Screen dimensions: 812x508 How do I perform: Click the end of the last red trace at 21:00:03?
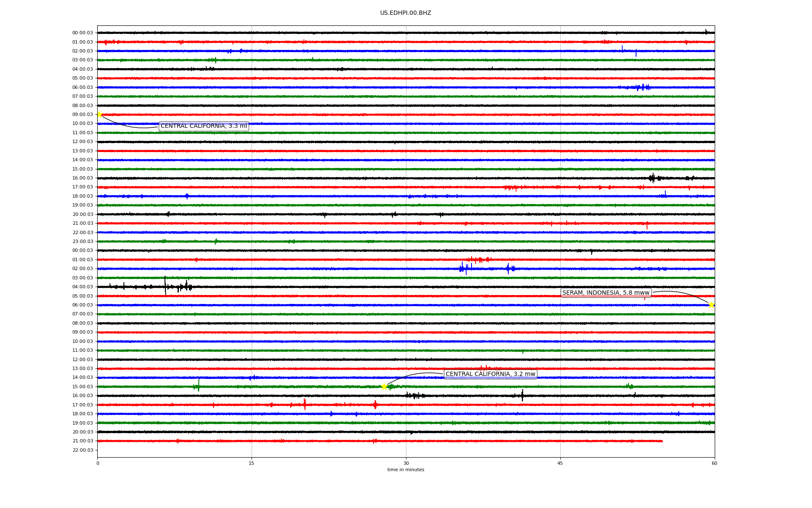point(662,441)
